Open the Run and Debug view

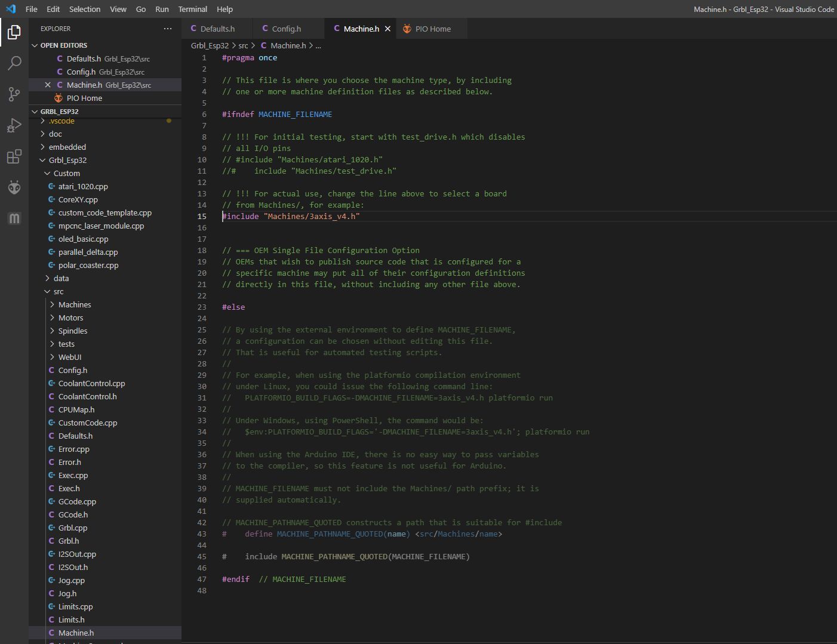14,125
